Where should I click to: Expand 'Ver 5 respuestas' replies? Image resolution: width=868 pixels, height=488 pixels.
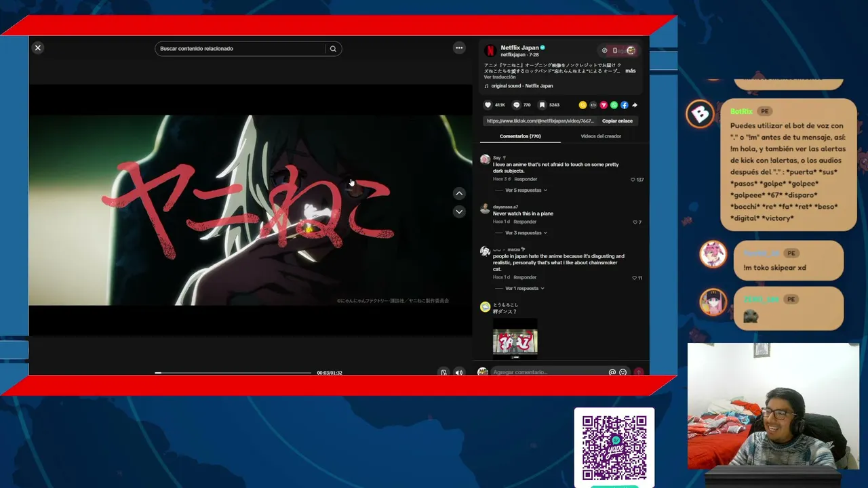click(526, 190)
